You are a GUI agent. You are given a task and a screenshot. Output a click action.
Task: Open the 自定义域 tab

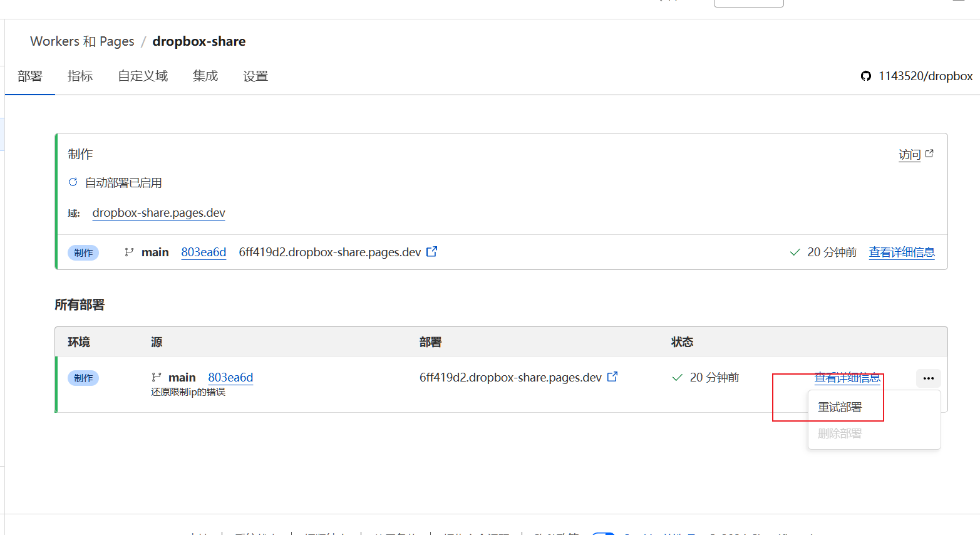[x=143, y=76]
